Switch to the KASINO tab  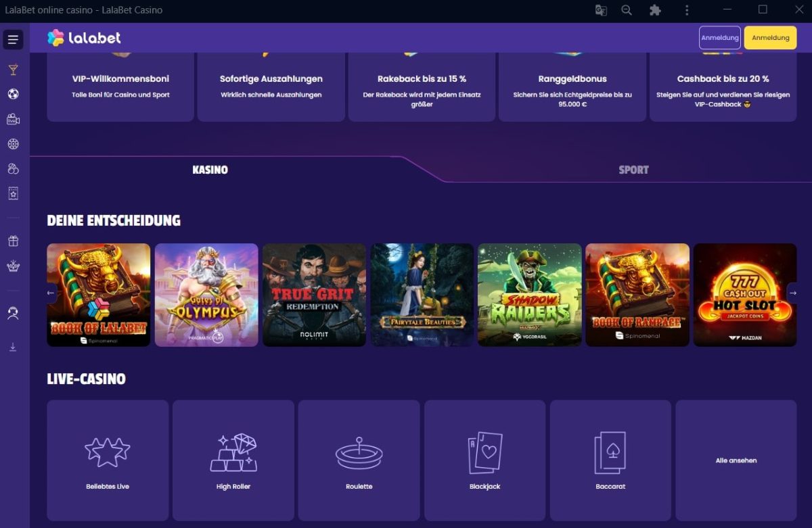tap(210, 170)
